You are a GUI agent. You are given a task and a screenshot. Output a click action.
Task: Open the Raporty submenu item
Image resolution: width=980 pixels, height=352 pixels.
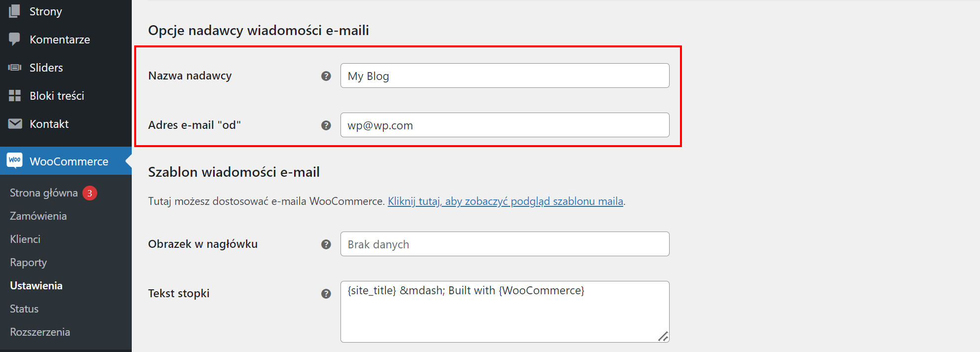tap(29, 262)
